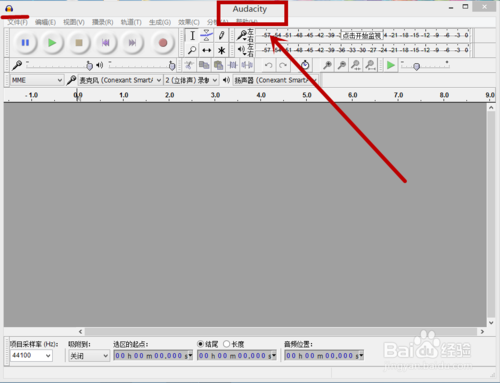Select the 结尾 radio button
The image size is (500, 383).
click(200, 344)
